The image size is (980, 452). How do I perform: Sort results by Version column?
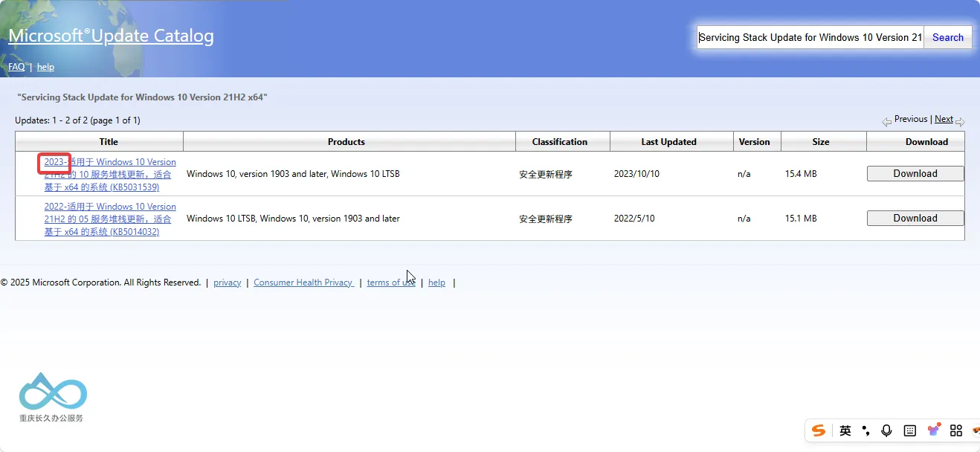click(755, 141)
